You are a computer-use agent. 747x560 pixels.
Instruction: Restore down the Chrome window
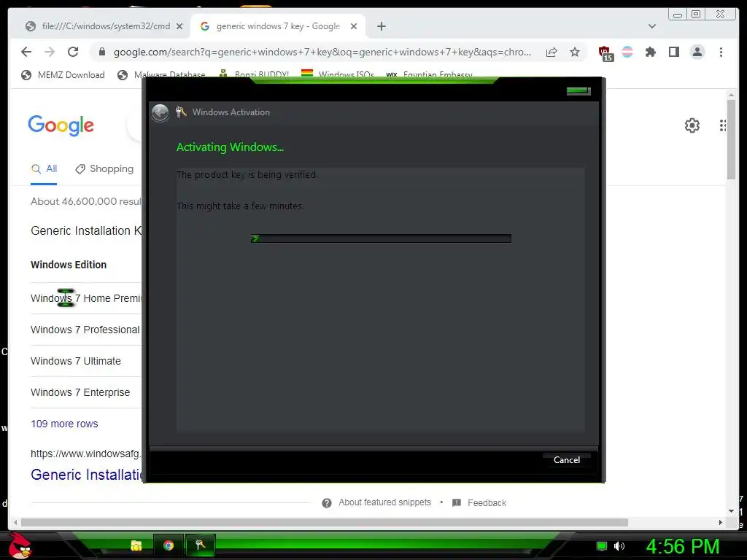click(x=695, y=14)
